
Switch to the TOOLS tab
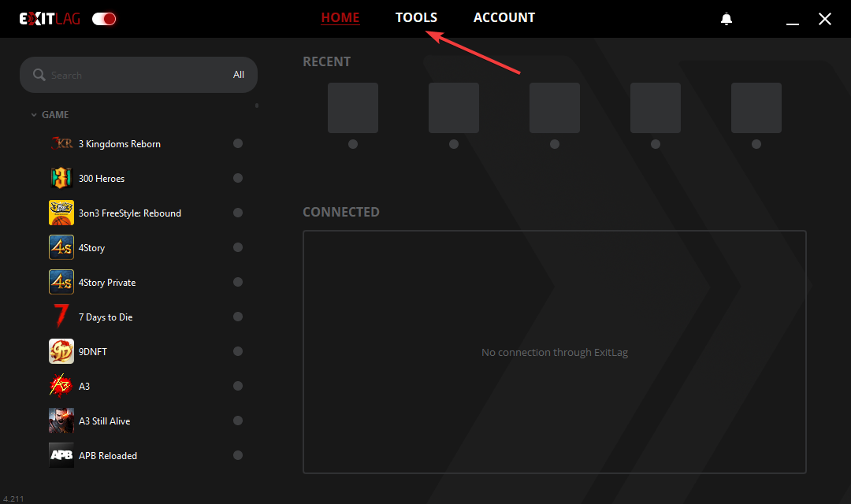click(416, 17)
